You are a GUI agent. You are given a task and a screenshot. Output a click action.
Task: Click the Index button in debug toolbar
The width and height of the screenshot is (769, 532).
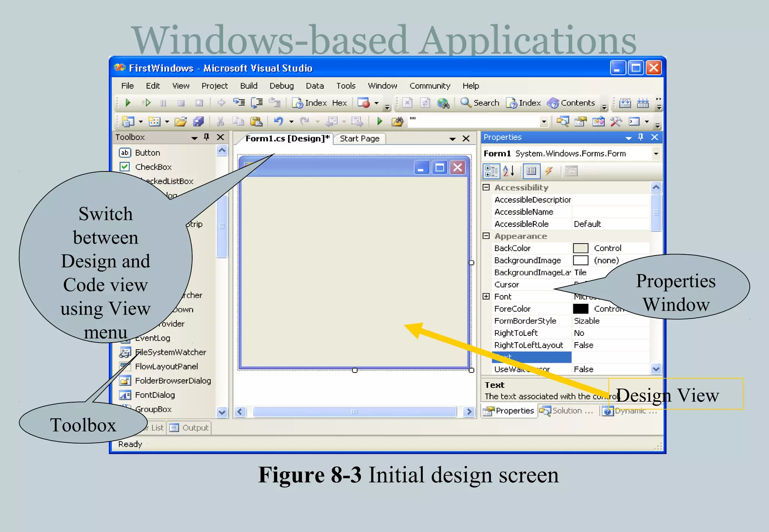click(310, 102)
